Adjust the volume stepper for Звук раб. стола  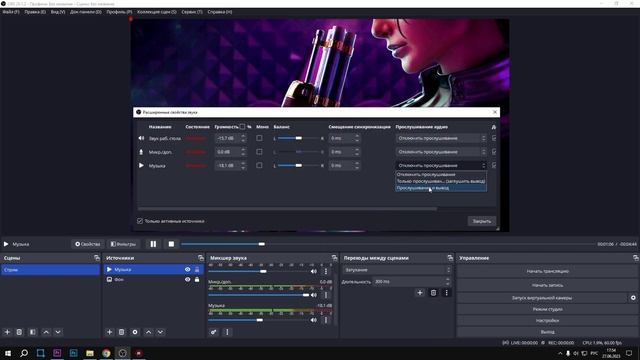(x=243, y=138)
